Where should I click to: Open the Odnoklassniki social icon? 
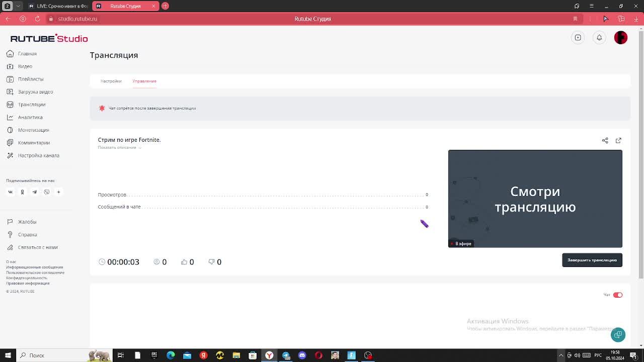[22, 192]
